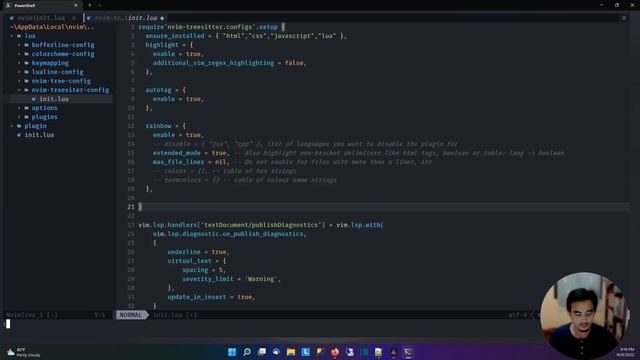Select the bufferline-config tree label
Image resolution: width=640 pixels, height=360 pixels.
click(63, 45)
